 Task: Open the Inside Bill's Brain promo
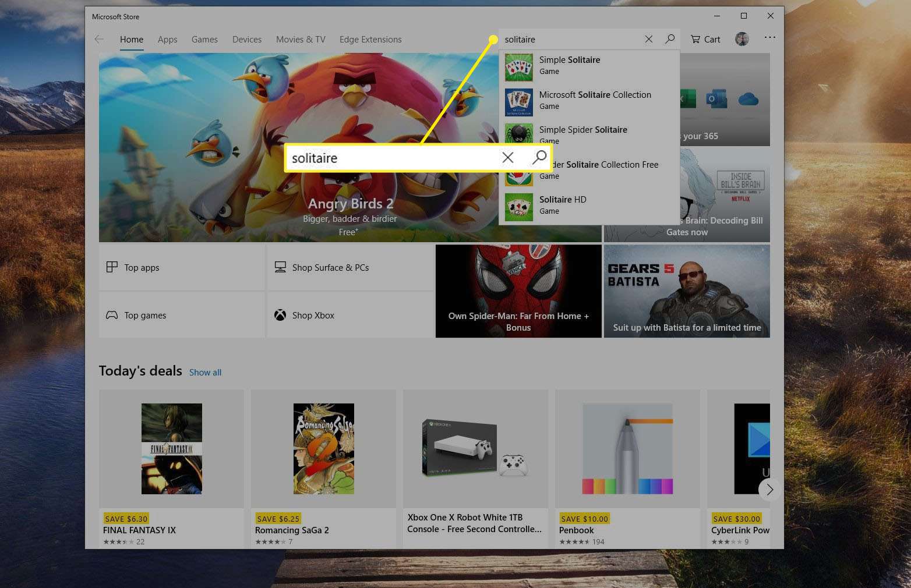click(x=725, y=194)
